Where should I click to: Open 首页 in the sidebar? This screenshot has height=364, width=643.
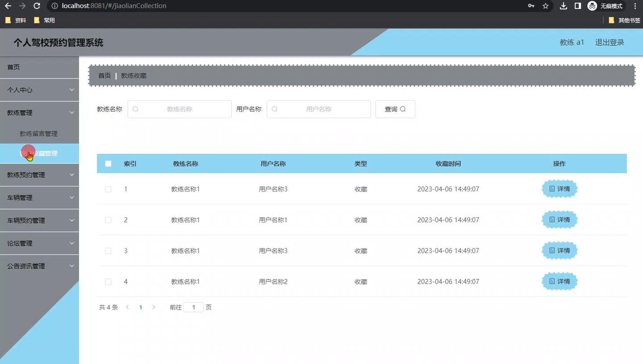point(39,67)
